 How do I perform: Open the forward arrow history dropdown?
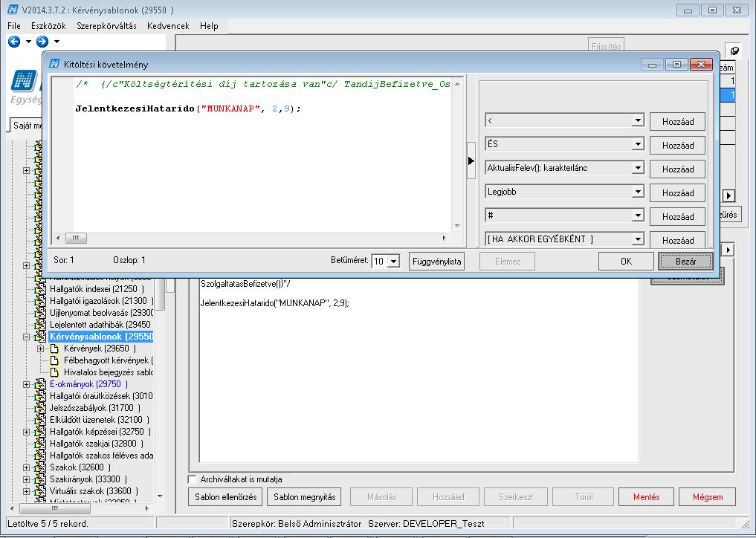coord(57,42)
